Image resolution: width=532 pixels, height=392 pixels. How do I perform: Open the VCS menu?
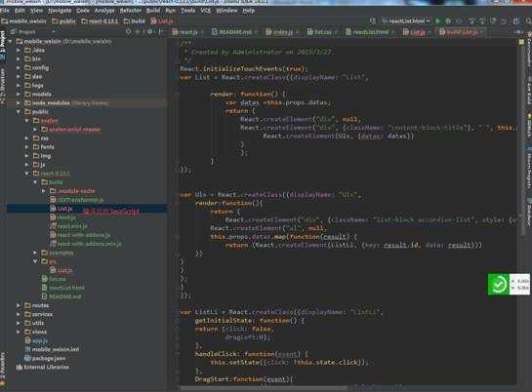tap(206, 11)
